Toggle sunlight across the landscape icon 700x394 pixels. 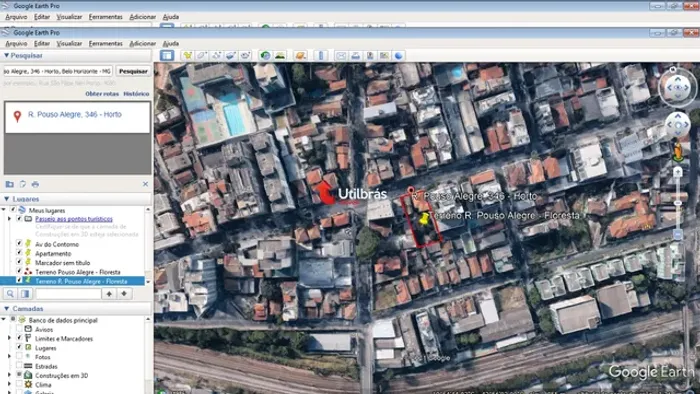[280, 55]
